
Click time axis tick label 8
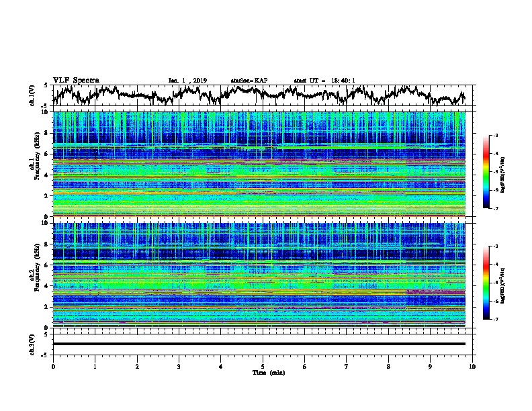(388, 367)
